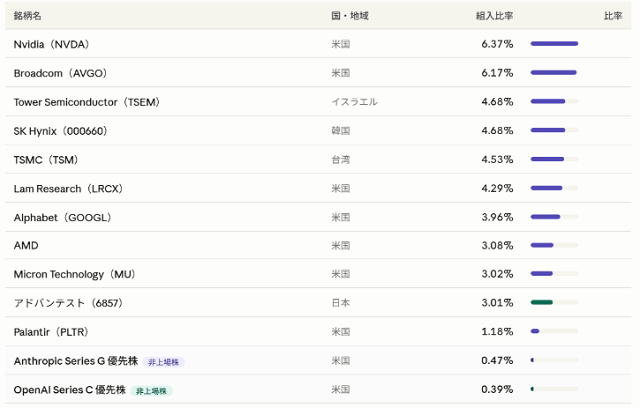The width and height of the screenshot is (640, 408).
Task: Select the Micron Technology 3.02% value
Action: click(497, 274)
